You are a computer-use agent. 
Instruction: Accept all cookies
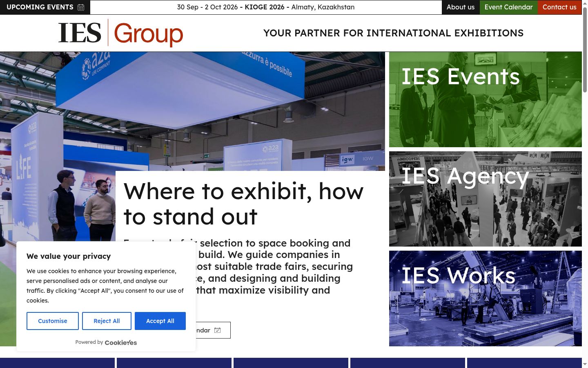(160, 321)
